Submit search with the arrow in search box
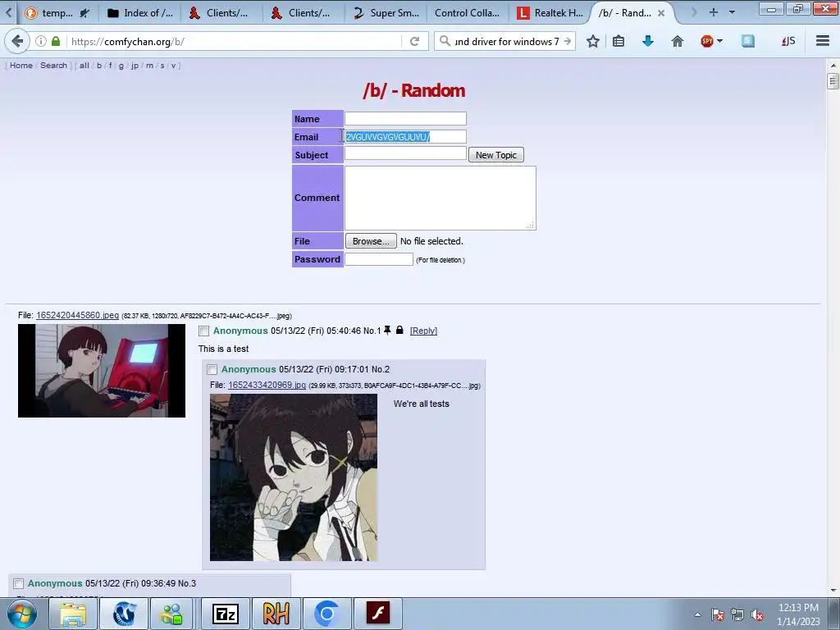This screenshot has width=840, height=630. (568, 41)
